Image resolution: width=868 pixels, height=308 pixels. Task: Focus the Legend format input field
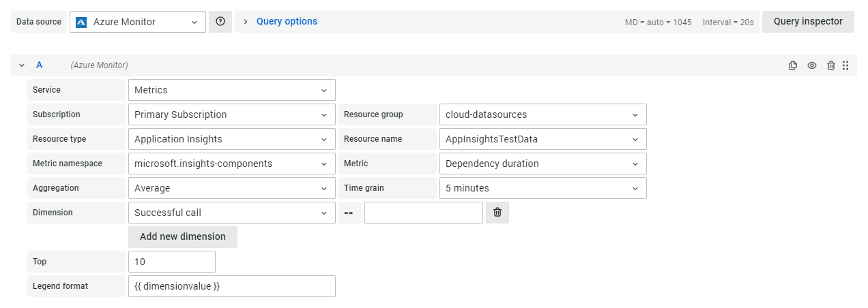coord(231,286)
